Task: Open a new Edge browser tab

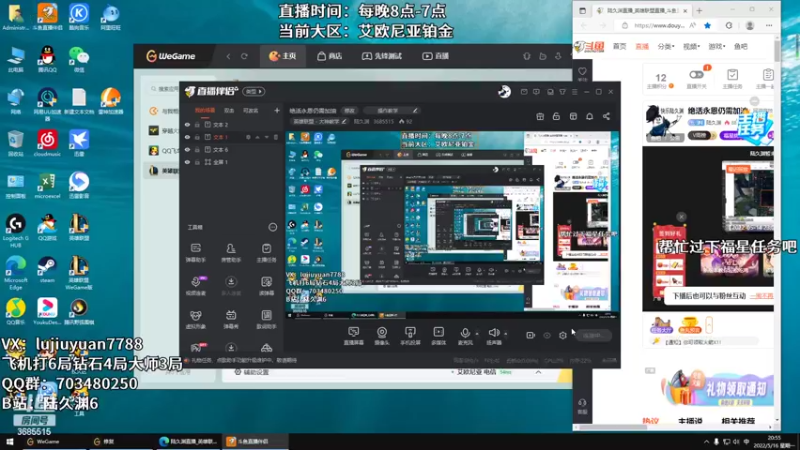Action: coord(699,10)
